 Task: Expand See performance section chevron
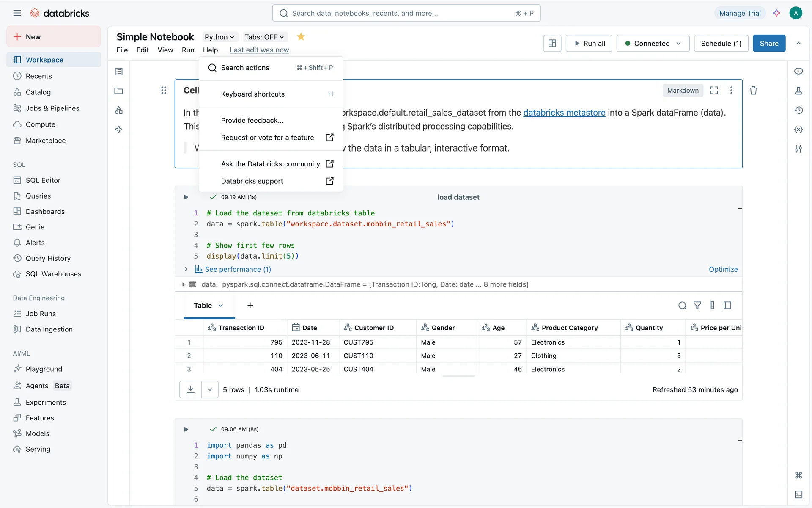(186, 269)
